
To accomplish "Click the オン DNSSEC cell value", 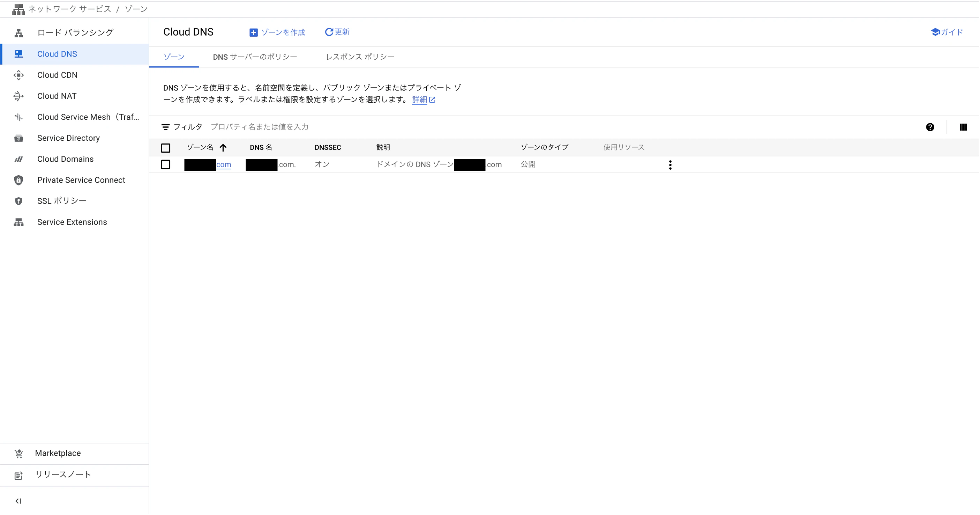I will [322, 164].
